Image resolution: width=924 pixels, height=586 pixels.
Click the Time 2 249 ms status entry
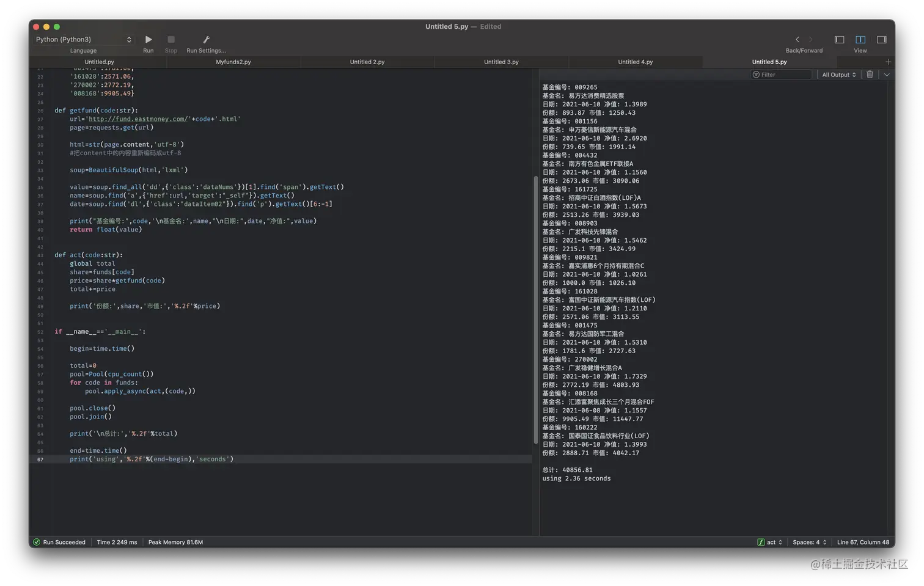pyautogui.click(x=117, y=542)
